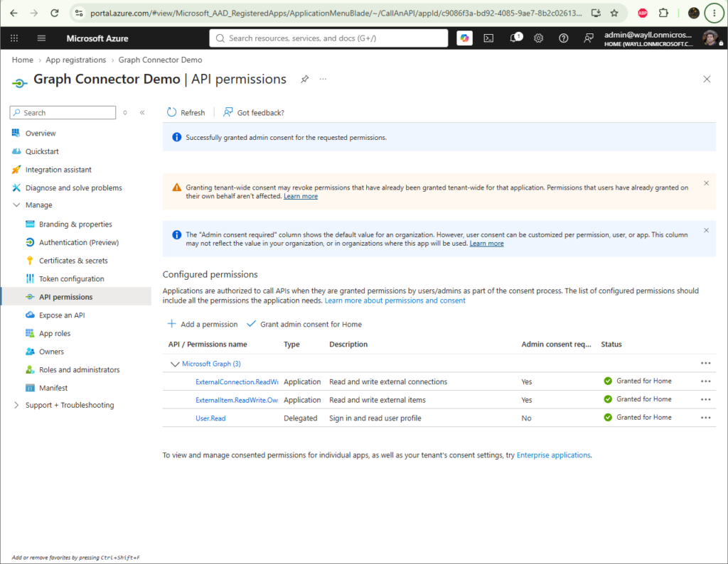The image size is (728, 564).
Task: Collapse the left navigation pane
Action: pyautogui.click(x=142, y=112)
